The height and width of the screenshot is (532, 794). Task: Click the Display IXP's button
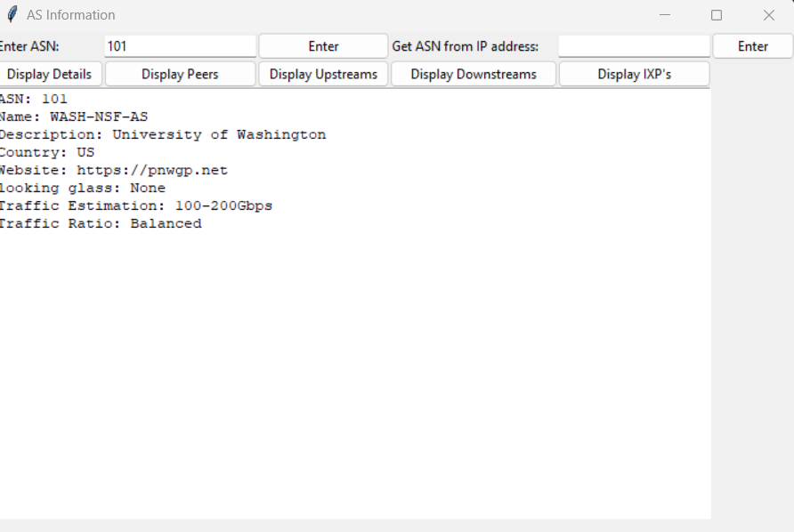point(634,74)
